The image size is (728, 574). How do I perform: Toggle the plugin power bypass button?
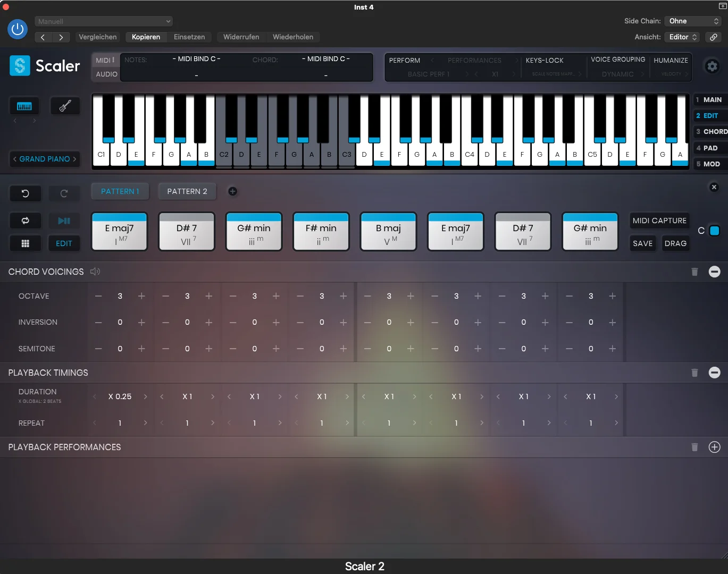[18, 29]
